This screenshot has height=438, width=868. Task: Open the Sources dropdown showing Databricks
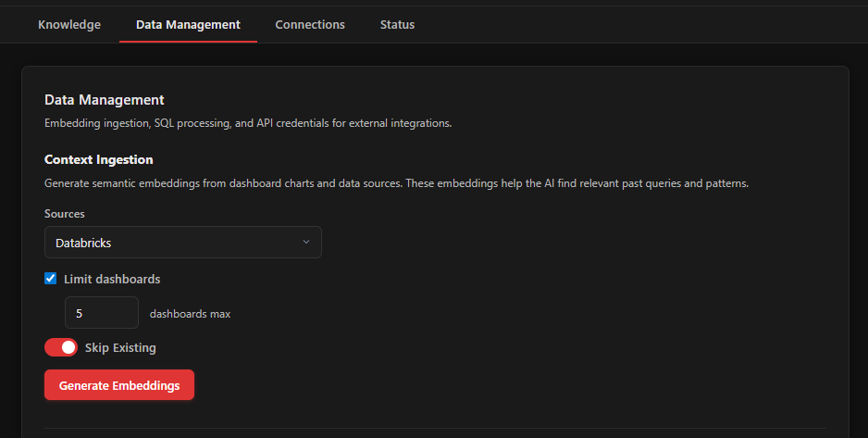[182, 242]
